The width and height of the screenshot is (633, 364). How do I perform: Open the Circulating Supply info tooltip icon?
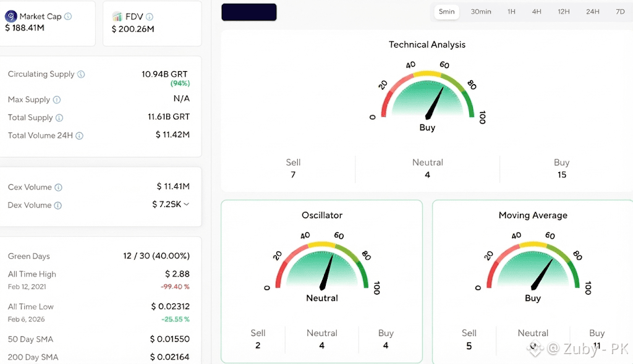(81, 74)
